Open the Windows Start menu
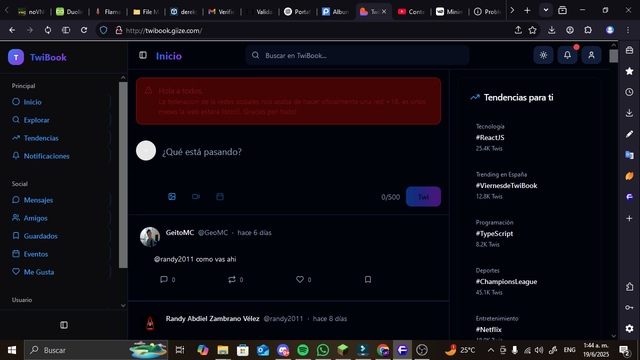Screen dimensions: 640x360 tap(12, 350)
